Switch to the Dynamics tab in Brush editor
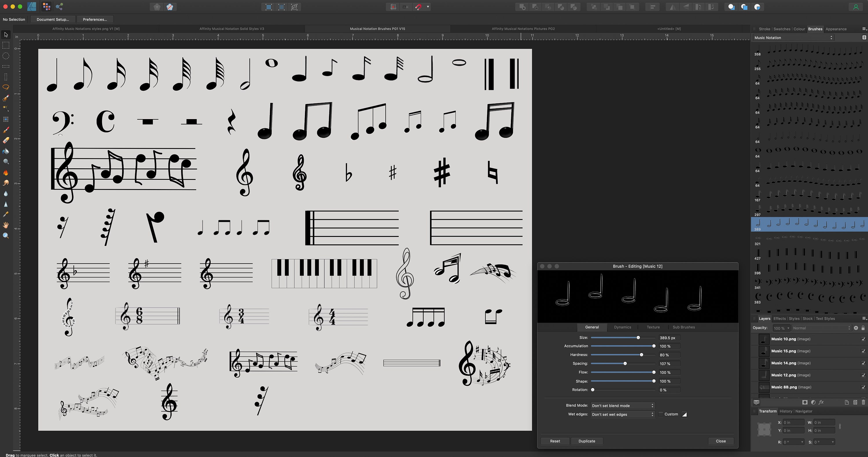This screenshot has width=868, height=457. coord(622,327)
